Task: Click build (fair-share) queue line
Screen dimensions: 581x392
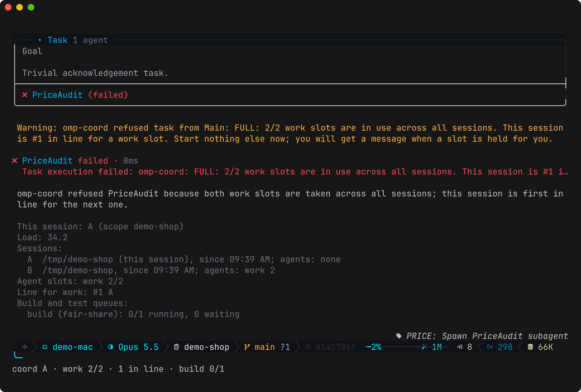Action: 133,314
